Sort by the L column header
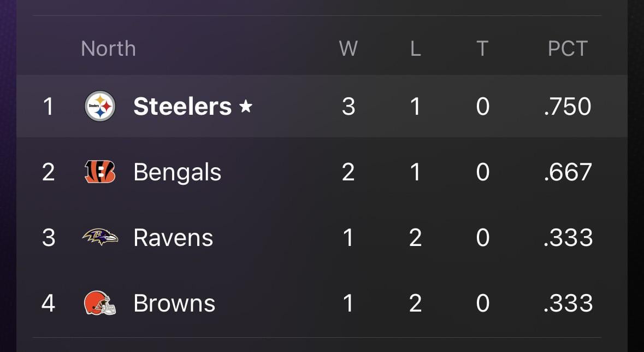The height and width of the screenshot is (352, 644). coord(415,49)
